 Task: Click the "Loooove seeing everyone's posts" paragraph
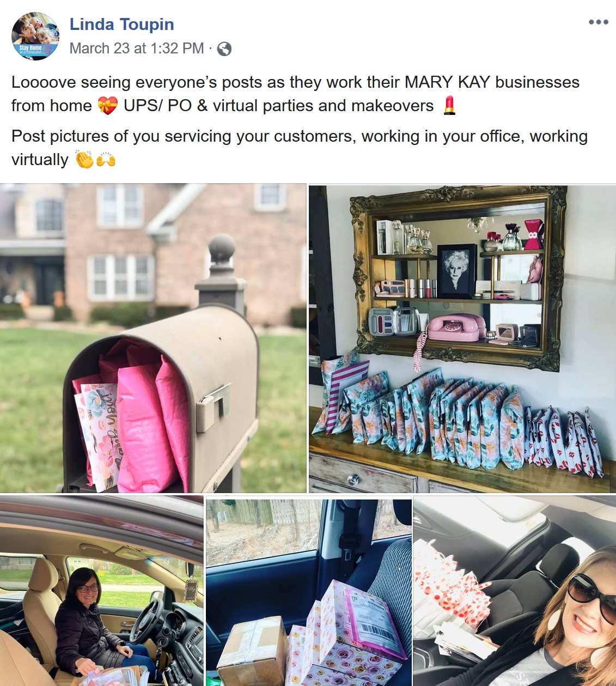pyautogui.click(x=295, y=94)
